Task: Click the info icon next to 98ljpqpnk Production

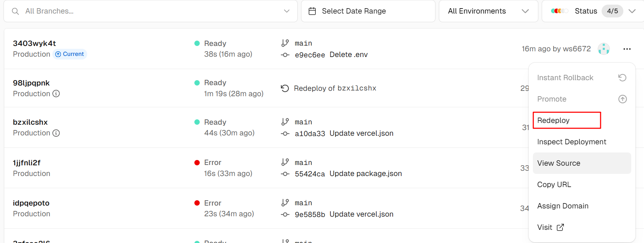Action: (56, 94)
